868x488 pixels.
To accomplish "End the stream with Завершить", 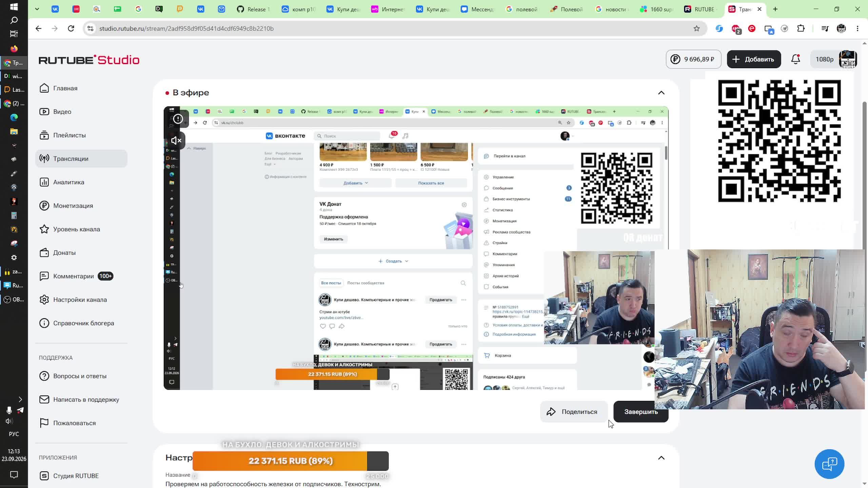I will tap(641, 412).
